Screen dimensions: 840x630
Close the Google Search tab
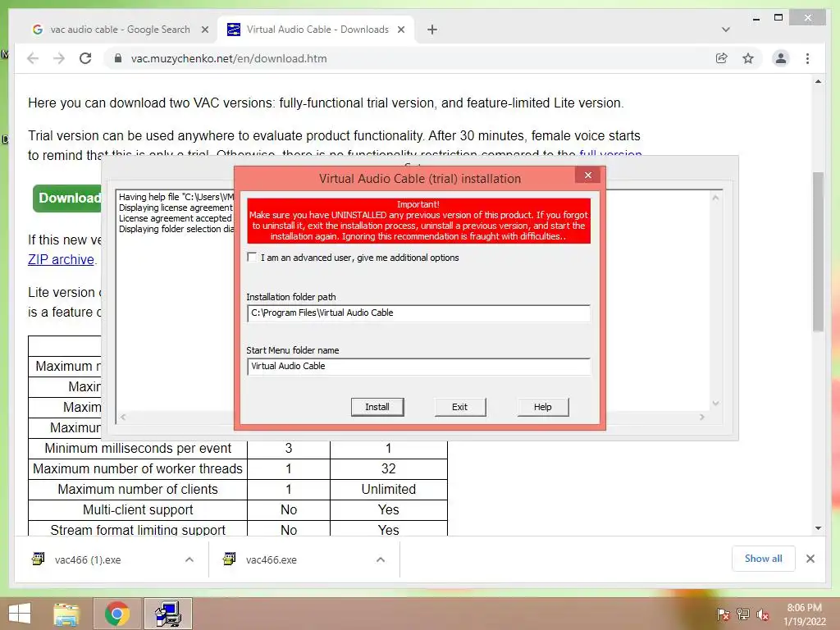(204, 30)
